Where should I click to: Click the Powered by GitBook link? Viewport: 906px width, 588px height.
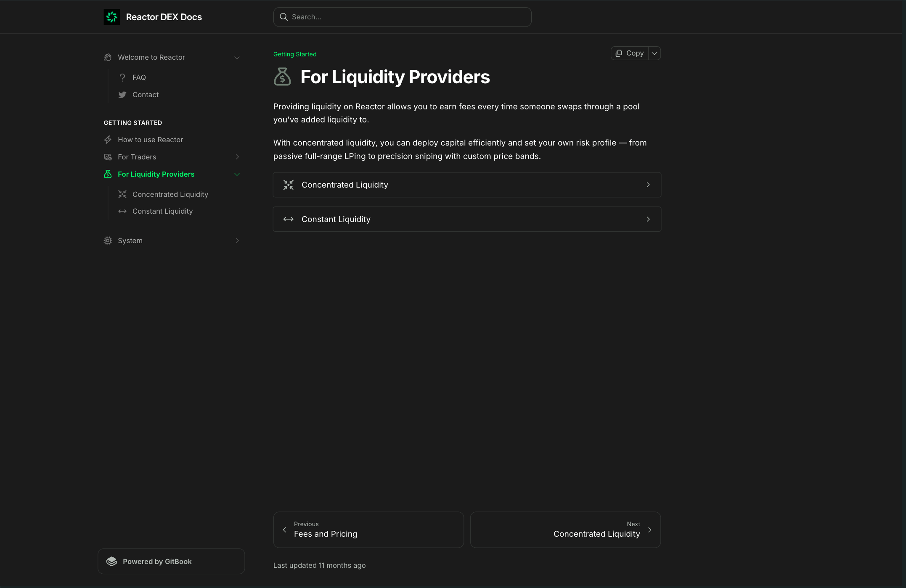[171, 562]
